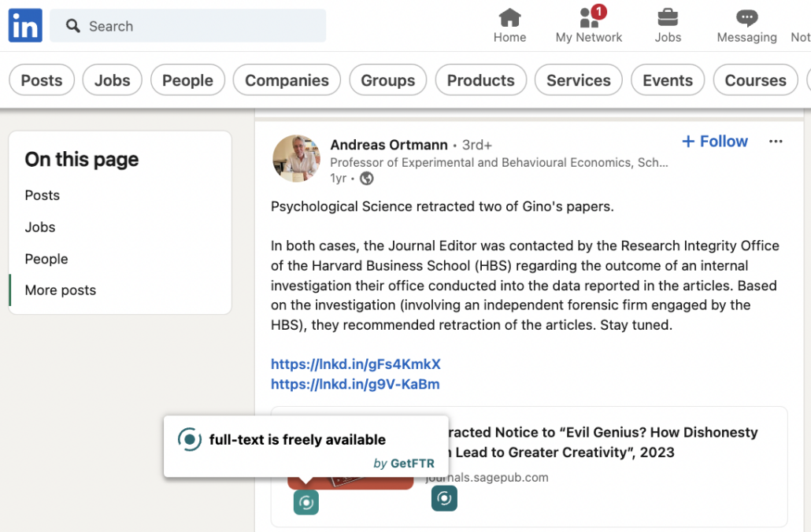The width and height of the screenshot is (811, 532).
Task: Filter results by Services pill
Action: 578,80
